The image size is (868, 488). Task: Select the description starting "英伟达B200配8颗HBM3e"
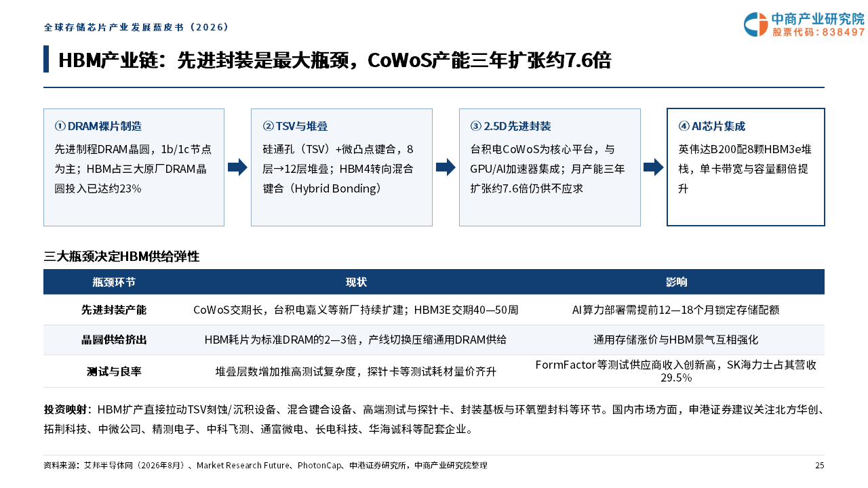tap(745, 169)
